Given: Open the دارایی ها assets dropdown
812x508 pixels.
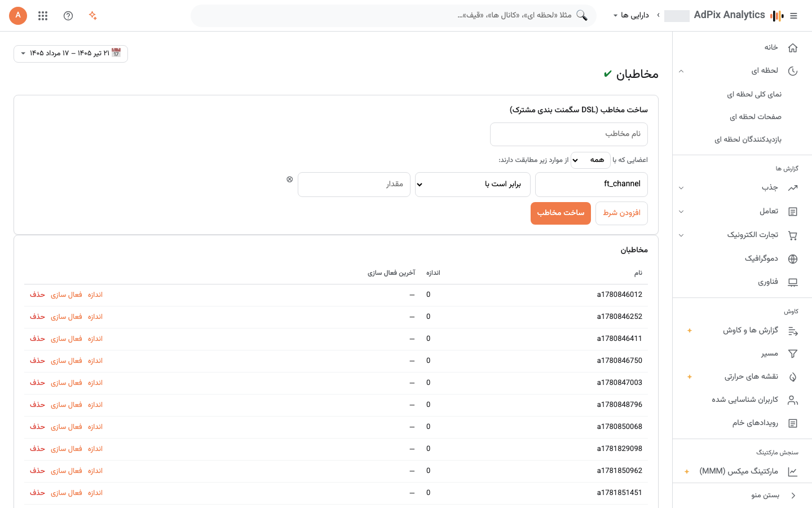Looking at the screenshot, I should pos(631,16).
